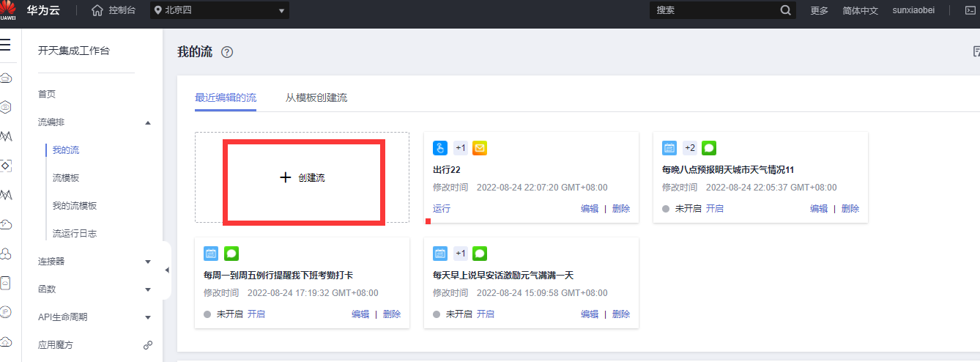Image resolution: width=980 pixels, height=362 pixels.
Task: Click the IP circle service icon
Action: pyautogui.click(x=6, y=311)
